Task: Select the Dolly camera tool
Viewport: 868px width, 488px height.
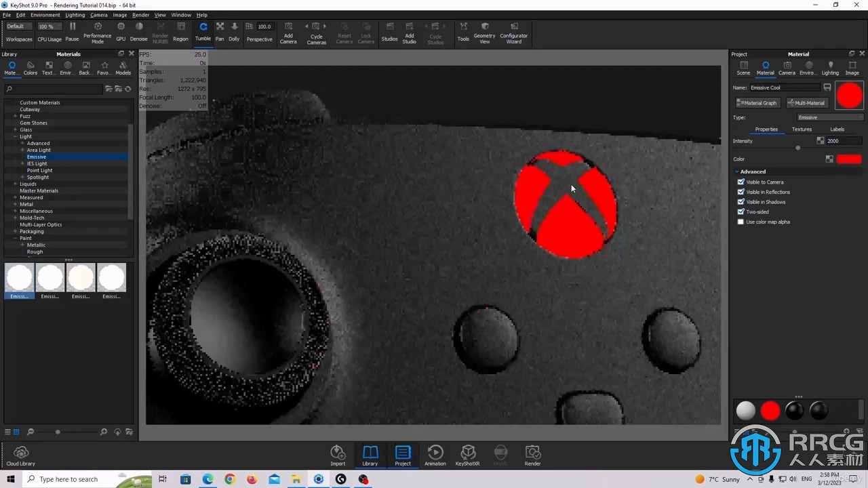Action: coord(234,32)
